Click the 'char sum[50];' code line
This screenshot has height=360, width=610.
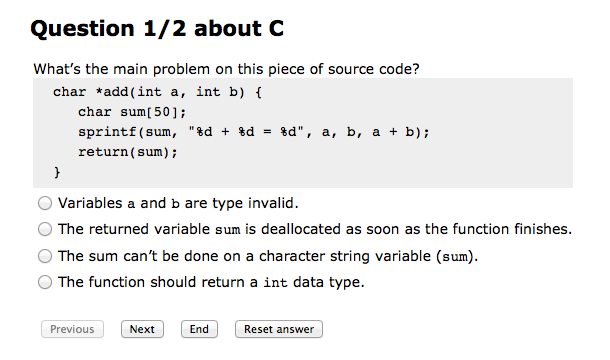[x=132, y=112]
